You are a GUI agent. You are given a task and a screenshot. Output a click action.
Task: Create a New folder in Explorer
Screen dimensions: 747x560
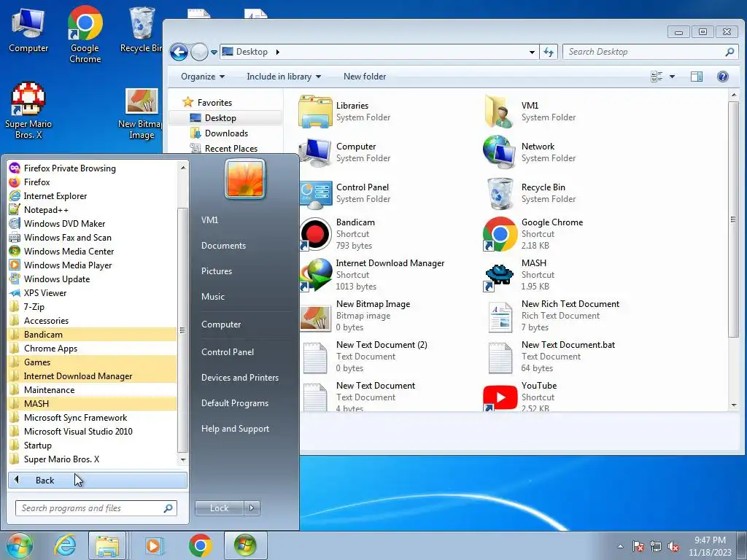click(x=365, y=76)
